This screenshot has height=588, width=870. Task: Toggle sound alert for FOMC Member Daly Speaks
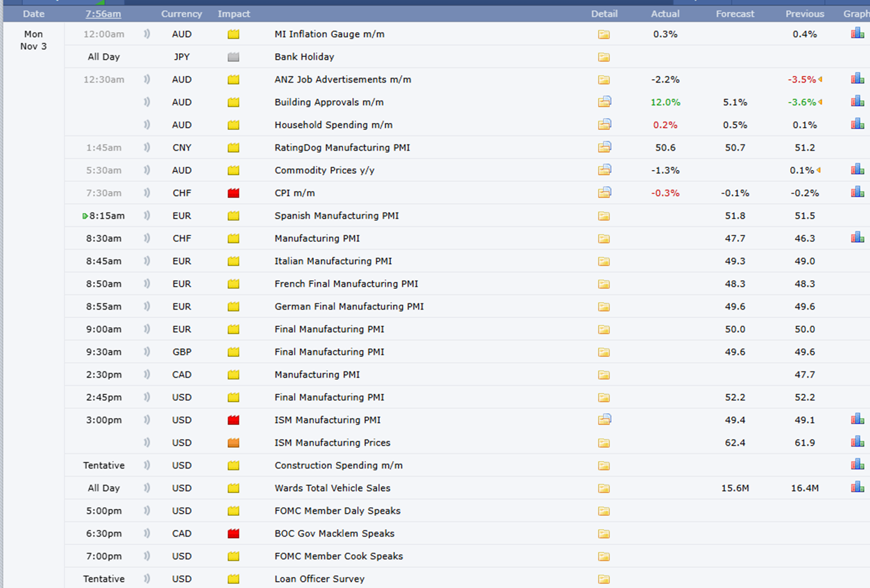click(x=147, y=511)
